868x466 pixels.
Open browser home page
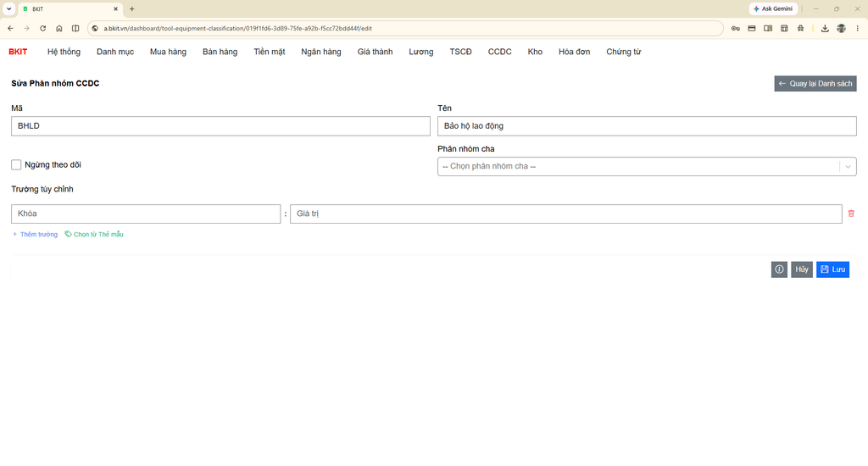59,28
